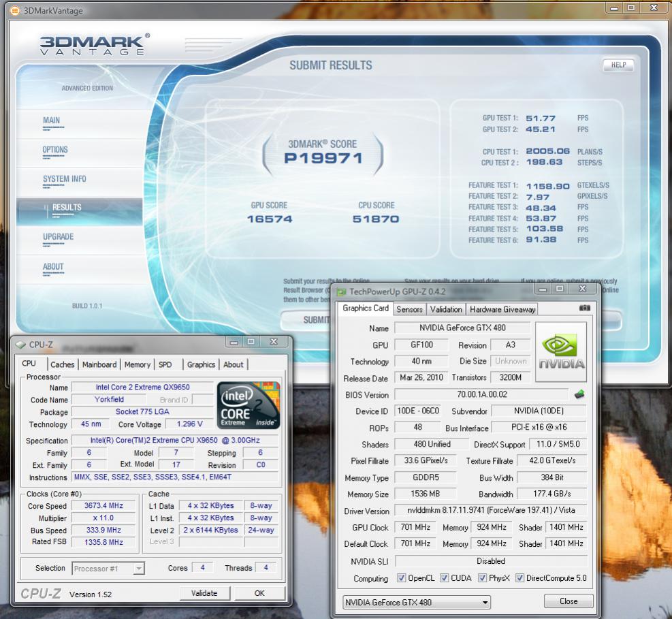Click the P19971 3DMark score value
This screenshot has width=672, height=619.
[323, 158]
